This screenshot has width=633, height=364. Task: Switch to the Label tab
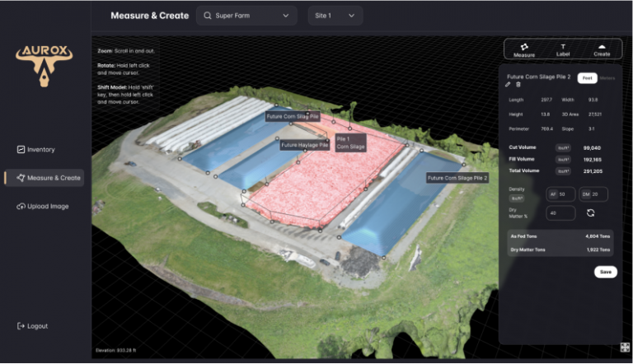click(x=563, y=49)
